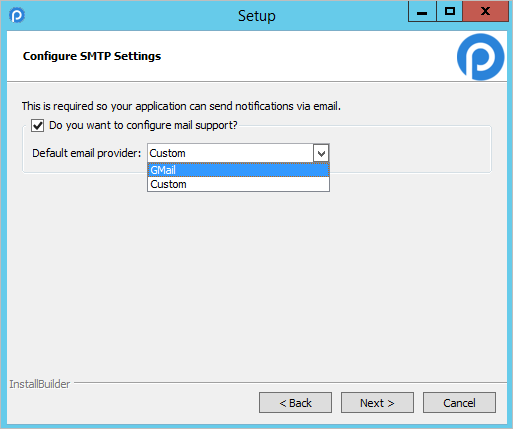Minimize the Setup window
Viewport: 513px width, 429px height.
[x=422, y=12]
